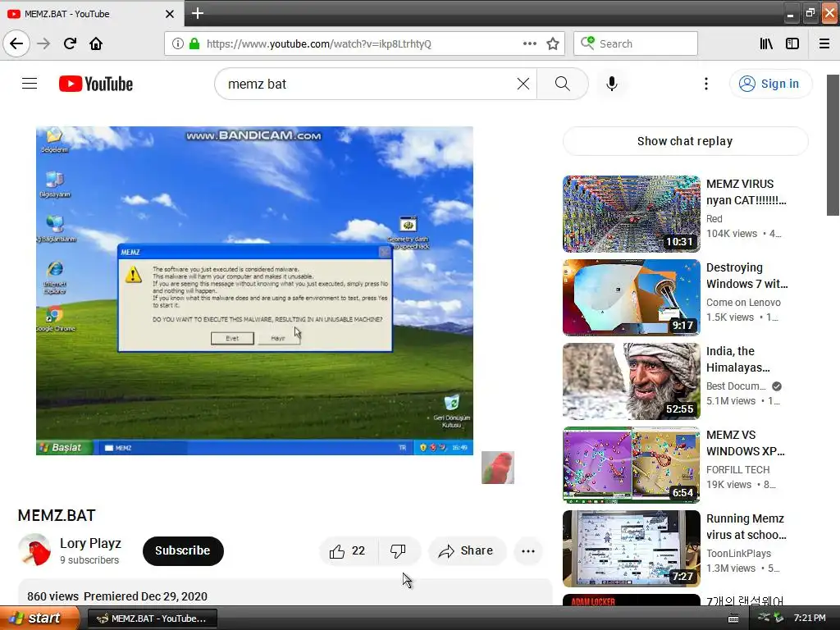Click the India, the Himalayas title
Image resolution: width=840 pixels, height=630 pixels.
[x=738, y=359]
